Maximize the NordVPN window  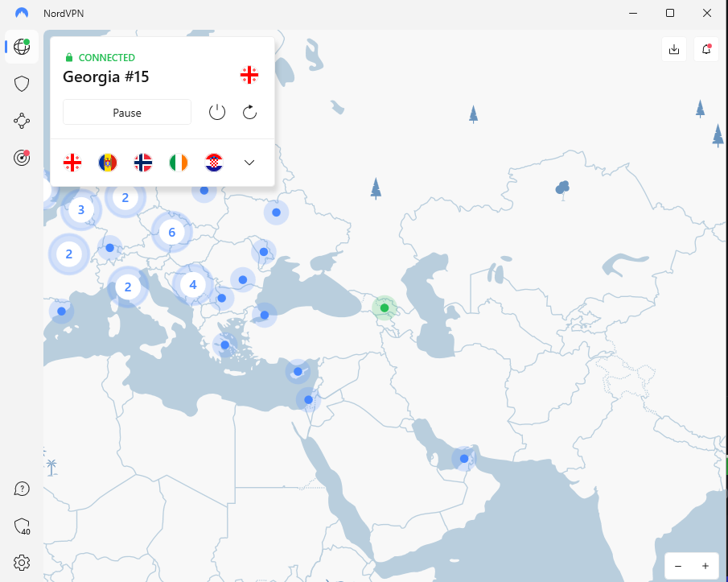click(x=670, y=13)
